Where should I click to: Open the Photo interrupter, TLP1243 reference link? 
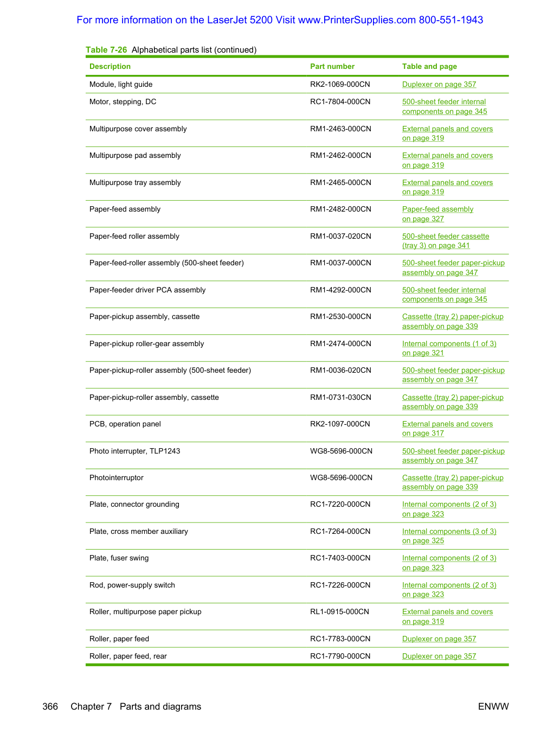[x=453, y=456]
